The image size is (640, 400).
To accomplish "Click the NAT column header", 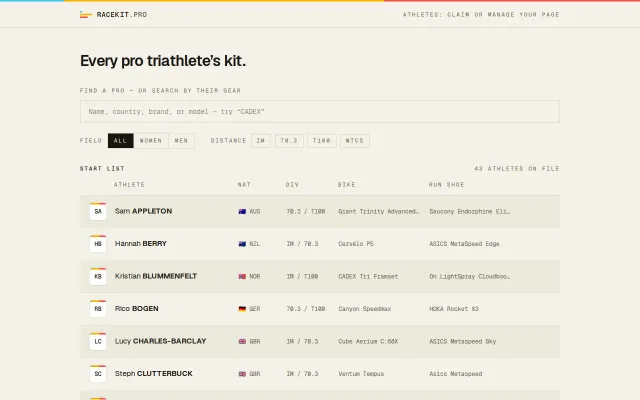I will click(244, 184).
